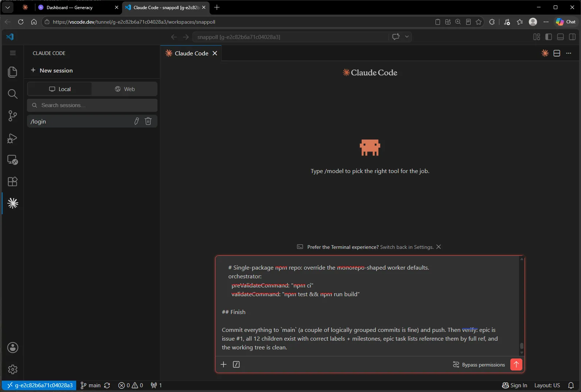Click remote tunnel g-e2c82b6a71c04028a3 status item
The height and width of the screenshot is (392, 581).
[x=39, y=385]
